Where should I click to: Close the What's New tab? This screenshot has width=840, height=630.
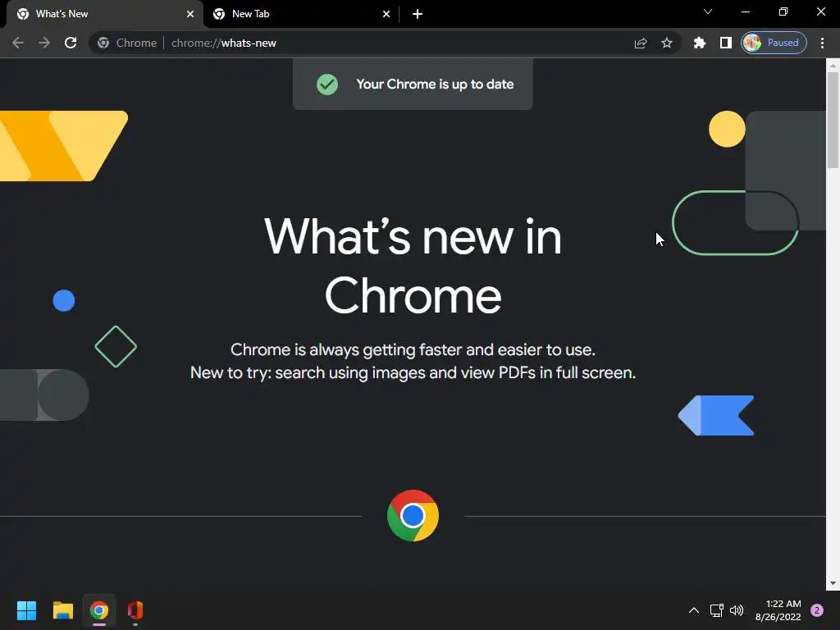point(190,14)
